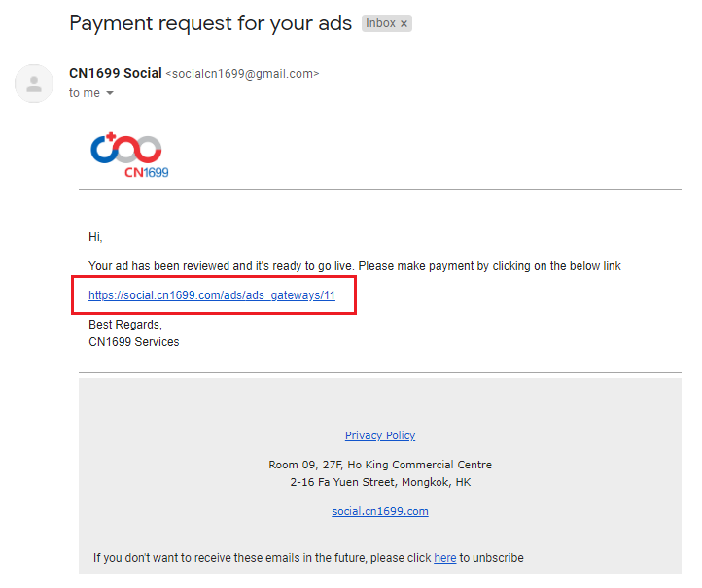Image resolution: width=702 pixels, height=588 pixels.
Task: Click the "Hi," greeting line
Action: (95, 237)
